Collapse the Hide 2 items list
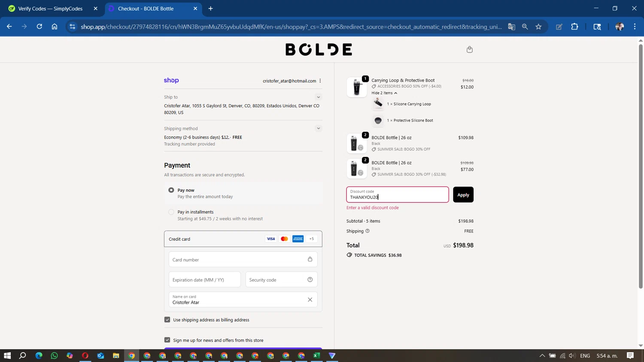The width and height of the screenshot is (644, 362). coord(384,93)
